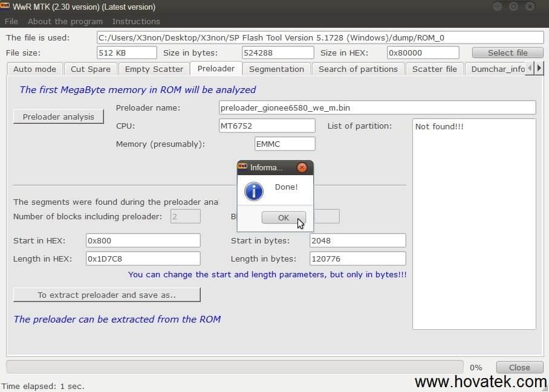Click the WwR icon in Information dialog title
This screenshot has height=392, width=549.
242,167
